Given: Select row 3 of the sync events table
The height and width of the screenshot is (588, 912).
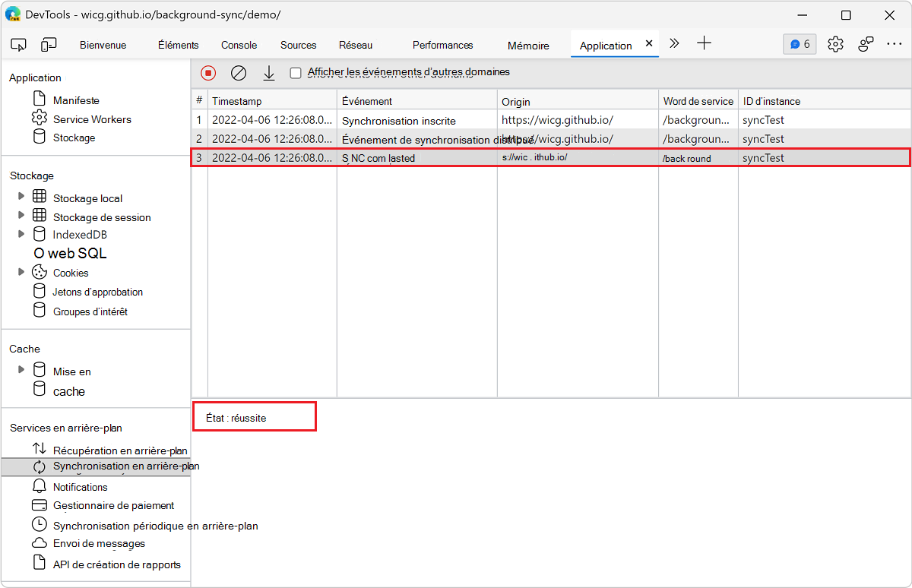Looking at the screenshot, I should pyautogui.click(x=456, y=158).
